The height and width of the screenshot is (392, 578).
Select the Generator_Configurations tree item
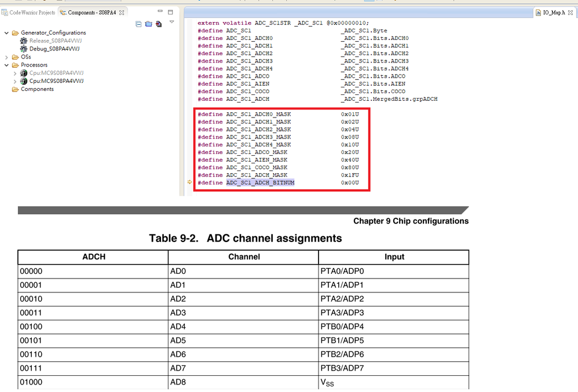53,33
